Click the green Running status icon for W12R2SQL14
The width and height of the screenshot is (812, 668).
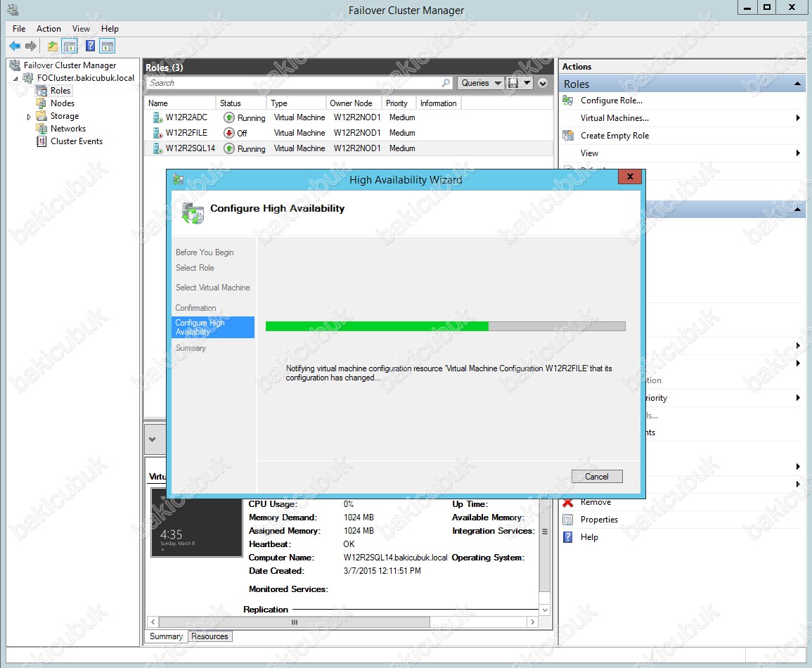pos(229,148)
